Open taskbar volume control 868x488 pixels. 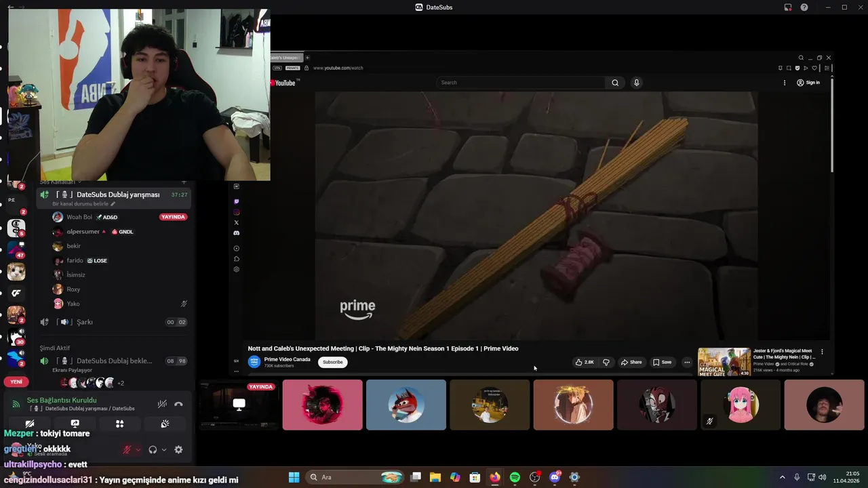pos(823,477)
